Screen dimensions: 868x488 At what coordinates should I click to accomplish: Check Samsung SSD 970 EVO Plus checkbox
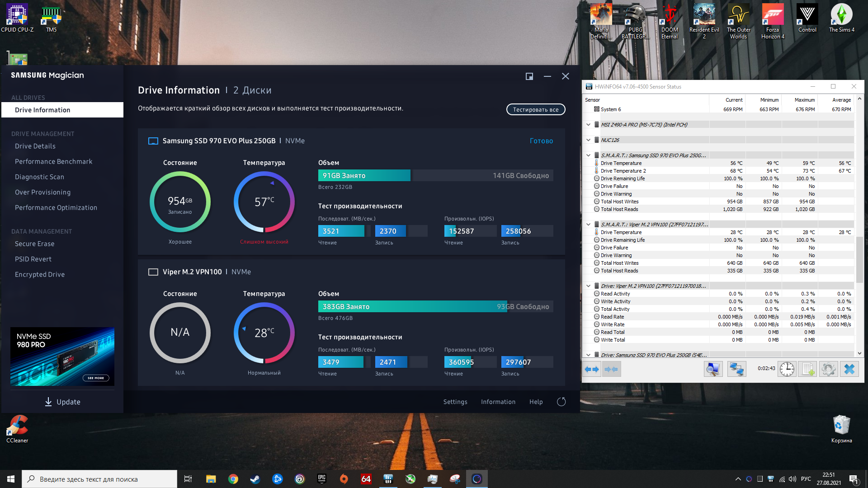[x=153, y=141]
